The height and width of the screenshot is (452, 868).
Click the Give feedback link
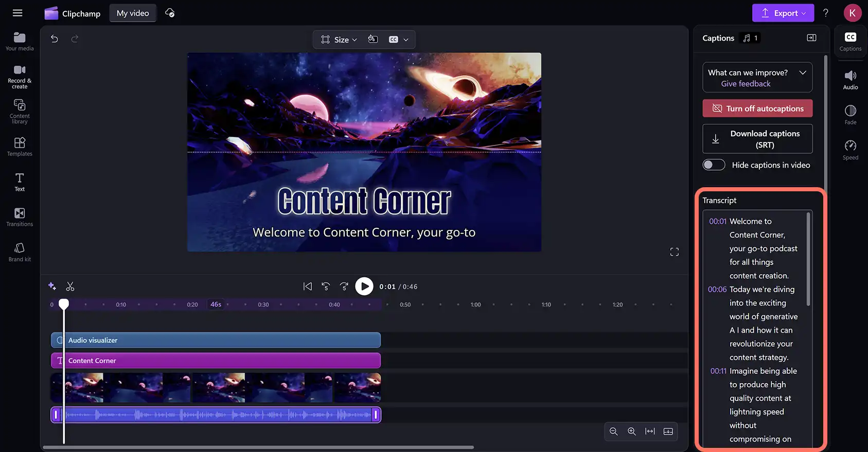click(x=746, y=84)
